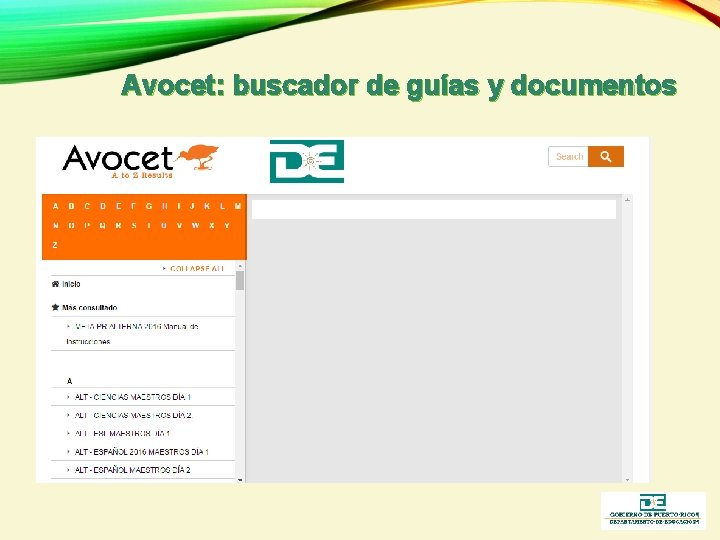Viewport: 720px width, 540px height.
Task: Jump to letter V in alphabet index
Action: pyautogui.click(x=179, y=225)
